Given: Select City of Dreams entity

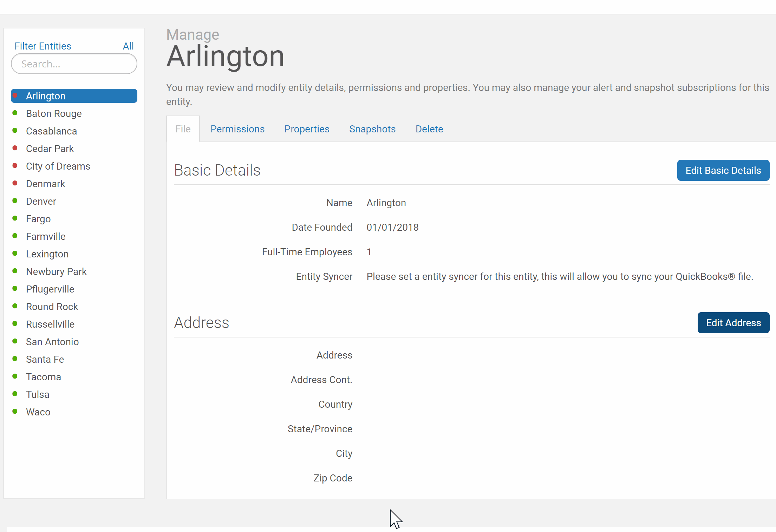Looking at the screenshot, I should coord(58,166).
